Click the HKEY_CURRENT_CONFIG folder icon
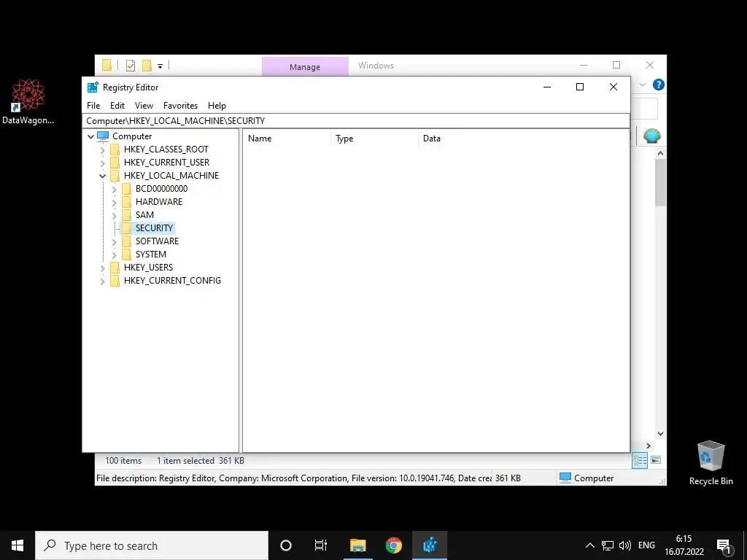Image resolution: width=747 pixels, height=560 pixels. [115, 281]
